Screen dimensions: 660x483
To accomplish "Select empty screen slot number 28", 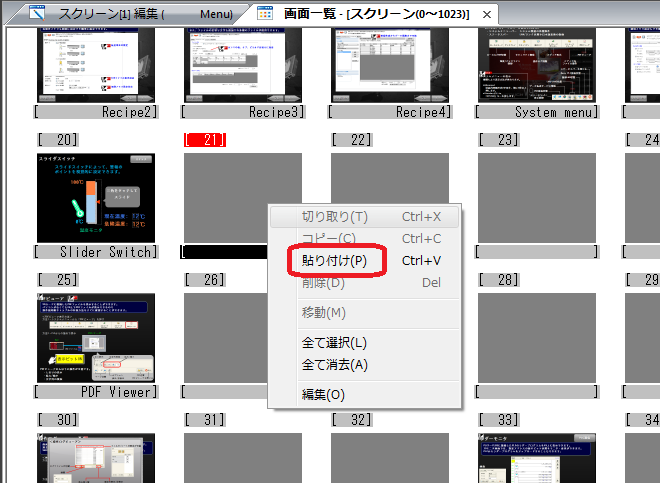I will [537, 338].
